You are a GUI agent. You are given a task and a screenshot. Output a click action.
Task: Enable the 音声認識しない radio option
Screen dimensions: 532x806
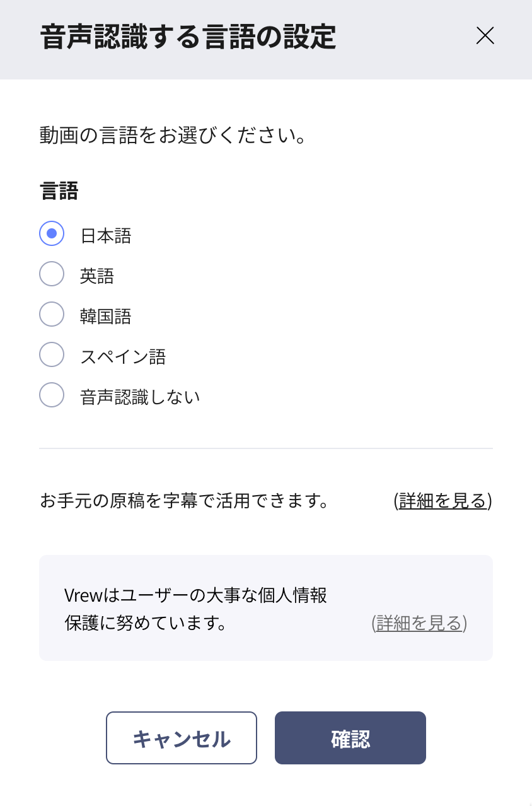(52, 395)
